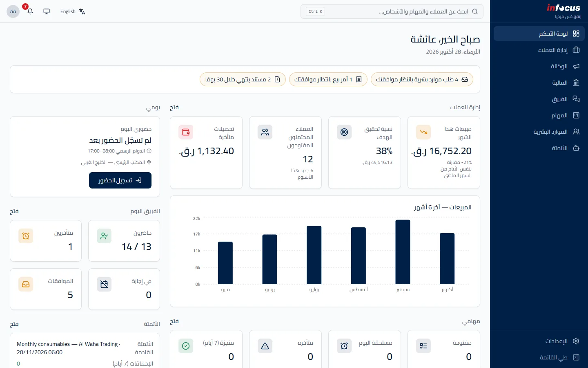Open the AA user avatar menu
Screen dimensions: 588x368
(x=13, y=11)
